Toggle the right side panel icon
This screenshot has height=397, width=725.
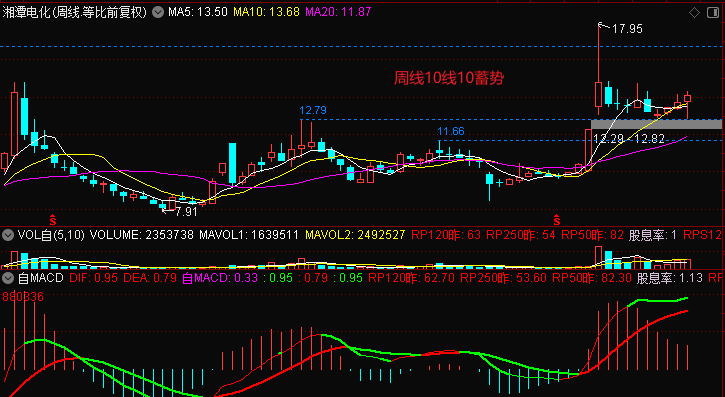click(713, 13)
